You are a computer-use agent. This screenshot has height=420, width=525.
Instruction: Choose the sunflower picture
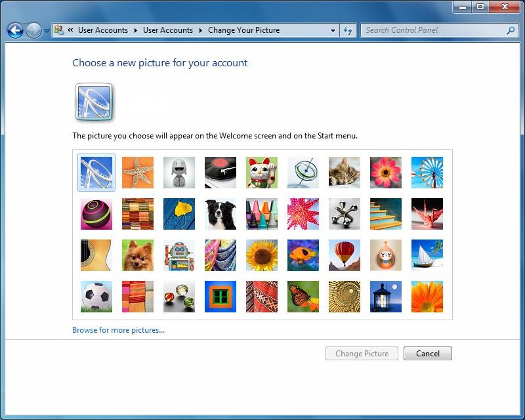tap(262, 255)
